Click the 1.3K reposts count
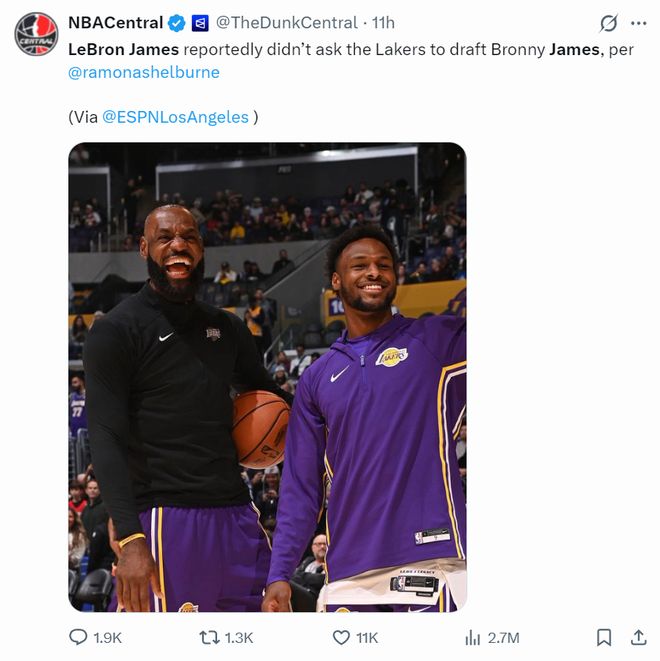 [239, 637]
